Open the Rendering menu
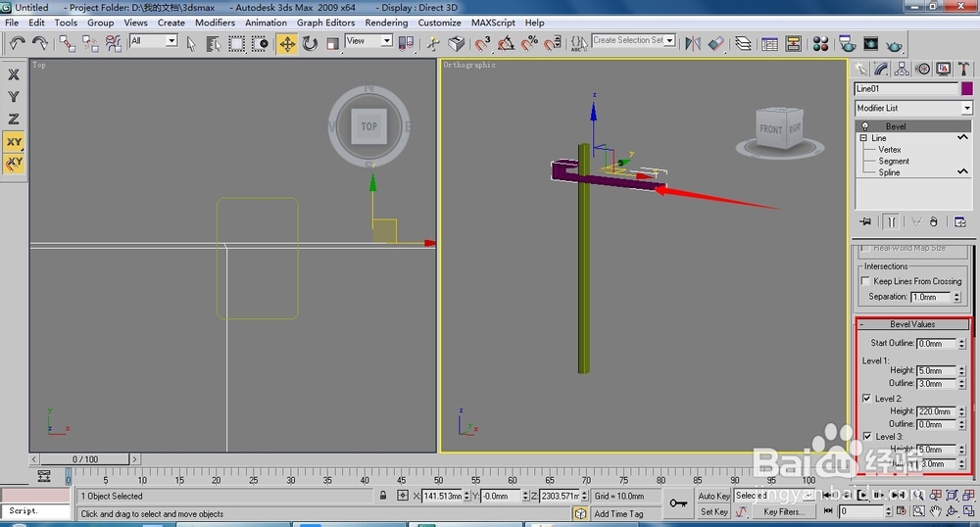The image size is (980, 527). (x=386, y=23)
